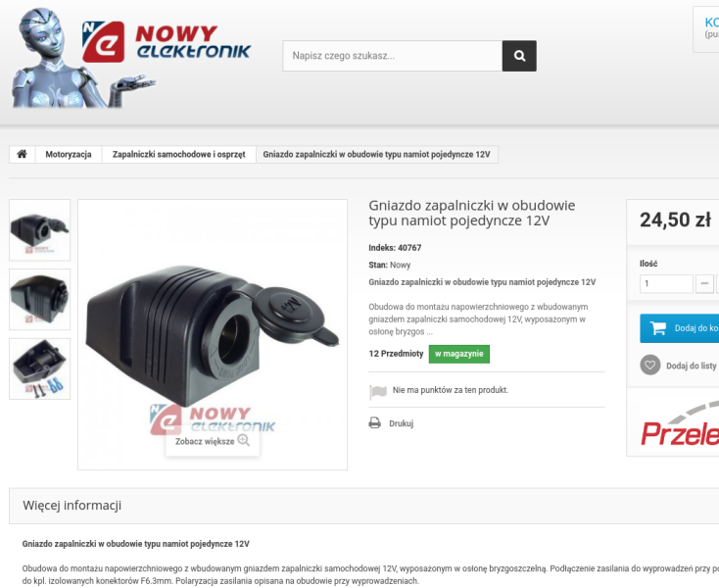Click the shopping cart icon on blue button
This screenshot has width=719, height=588.
click(658, 327)
